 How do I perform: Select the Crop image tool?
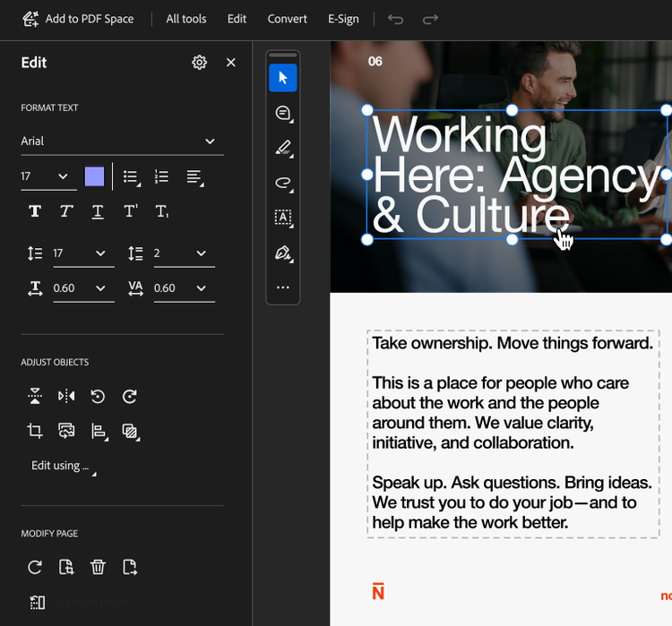pos(35,431)
